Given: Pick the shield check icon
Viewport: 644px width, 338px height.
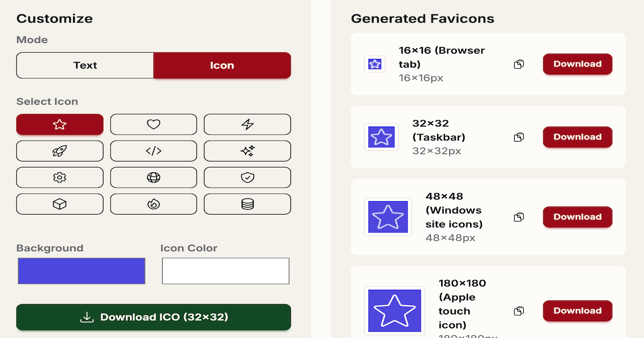Looking at the screenshot, I should click(x=247, y=178).
